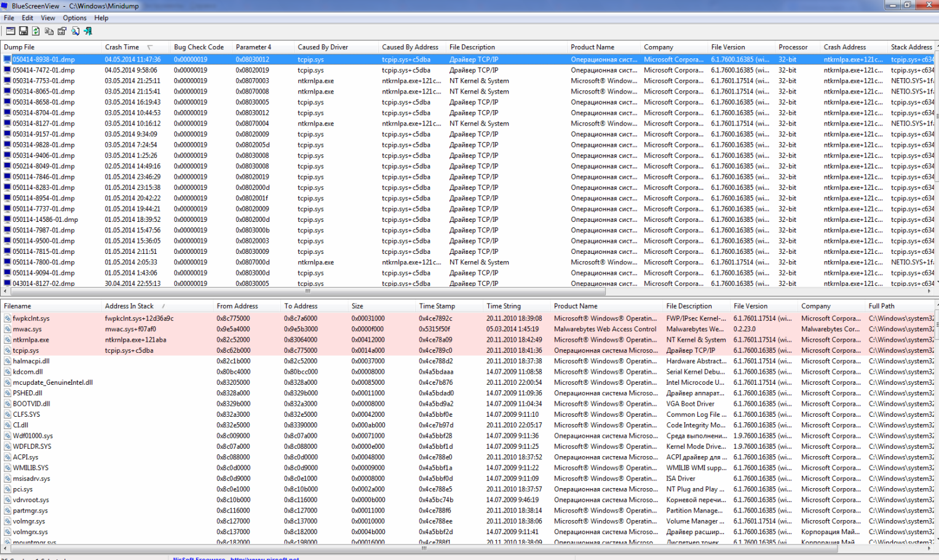This screenshot has height=560, width=939.
Task: Copy selected items using the toolbar icon
Action: click(49, 31)
